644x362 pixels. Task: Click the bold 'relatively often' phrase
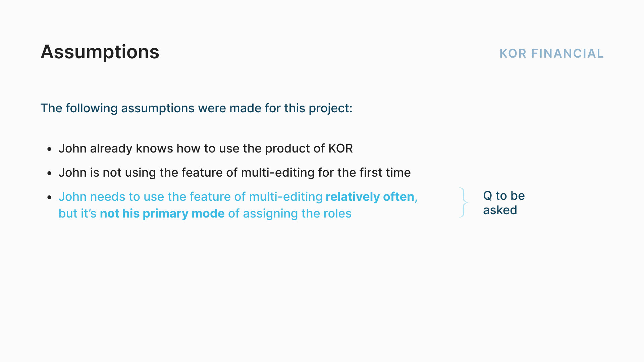click(370, 197)
